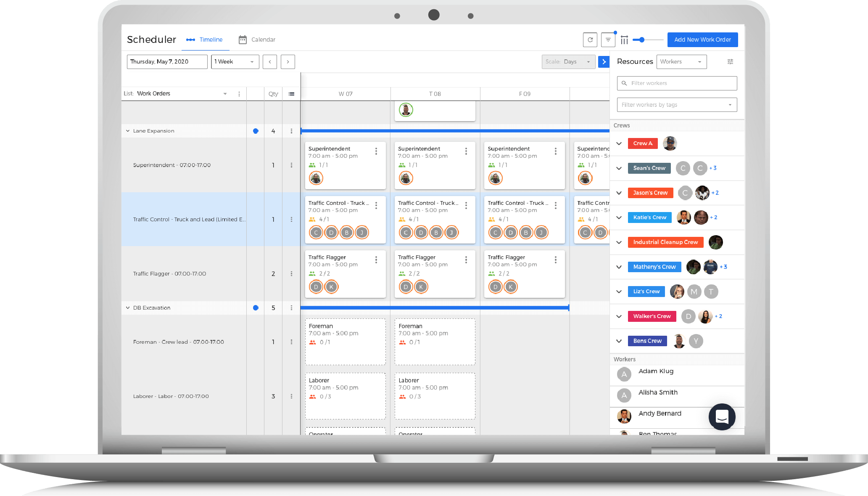Click the blue dot indicator on DB Excavation row
The image size is (868, 496).
(255, 307)
